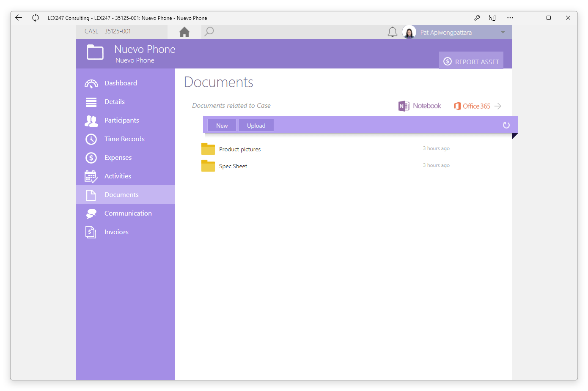Click '3 hours ago' for Spec Sheet
This screenshot has width=588, height=391.
click(436, 165)
